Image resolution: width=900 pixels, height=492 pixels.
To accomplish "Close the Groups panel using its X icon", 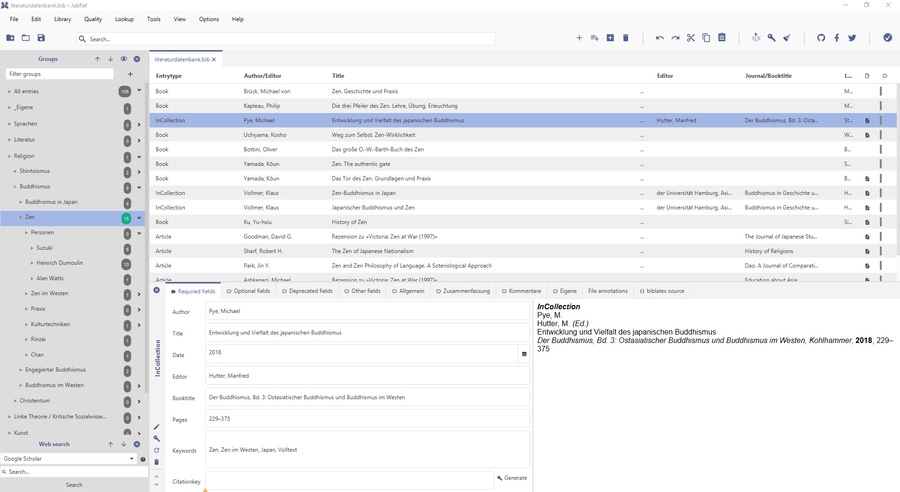I will pos(137,59).
